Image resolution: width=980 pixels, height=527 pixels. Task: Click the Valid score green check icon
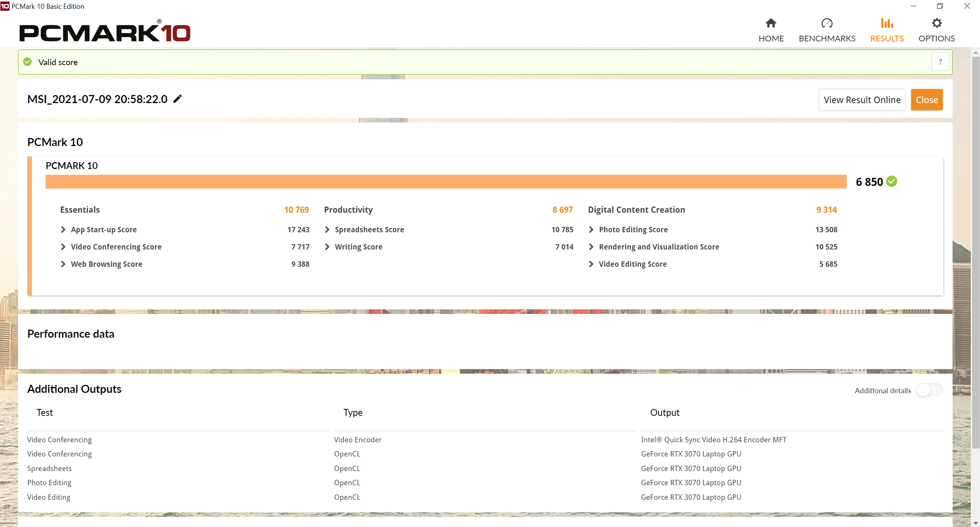28,62
